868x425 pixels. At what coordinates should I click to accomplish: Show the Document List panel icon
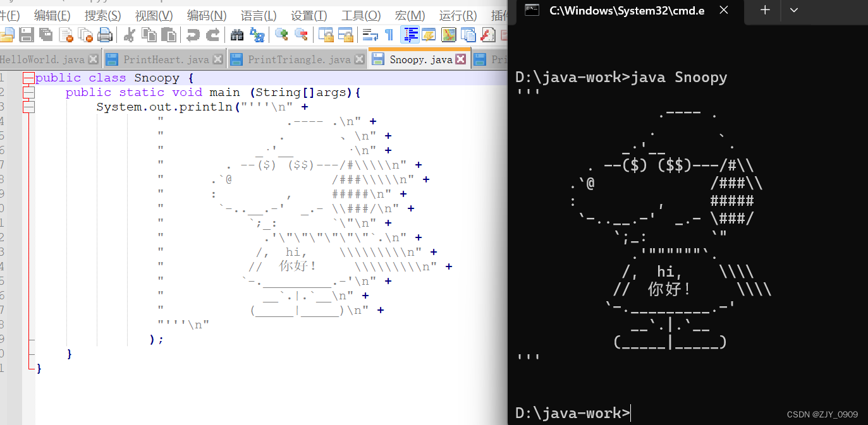(x=468, y=35)
